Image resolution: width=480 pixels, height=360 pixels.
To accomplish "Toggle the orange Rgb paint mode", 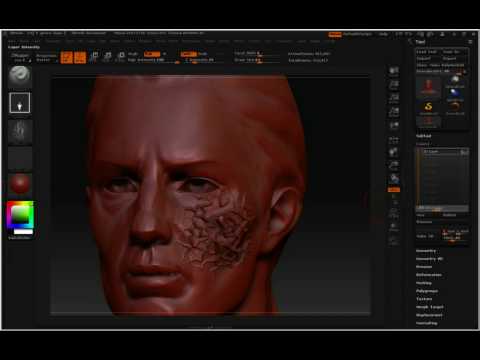I will coord(152,54).
